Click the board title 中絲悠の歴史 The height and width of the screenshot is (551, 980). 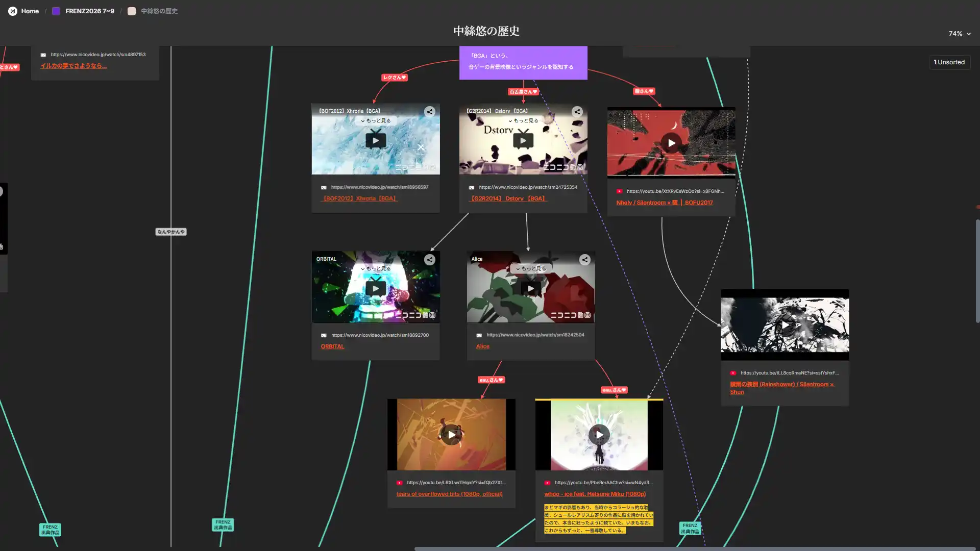click(486, 31)
